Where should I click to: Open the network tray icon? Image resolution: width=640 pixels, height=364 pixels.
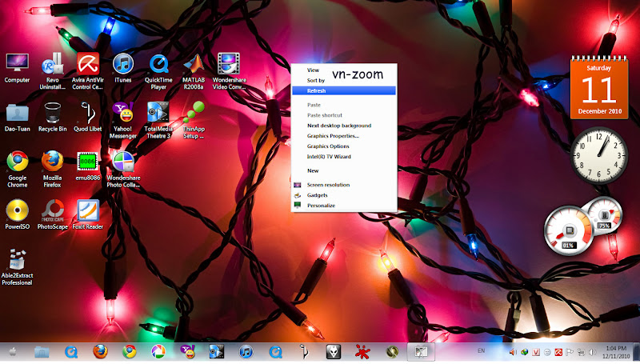[x=582, y=352]
